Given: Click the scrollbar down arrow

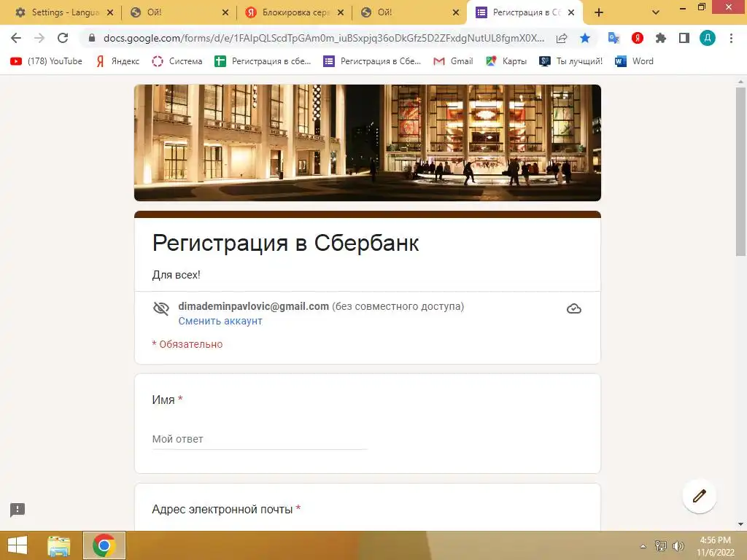Looking at the screenshot, I should coord(740,524).
